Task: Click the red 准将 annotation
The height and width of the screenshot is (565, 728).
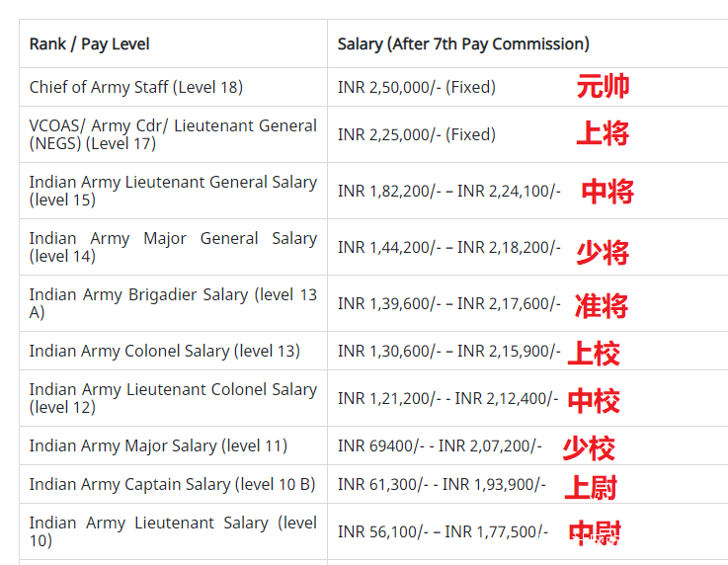Action: pos(602,305)
